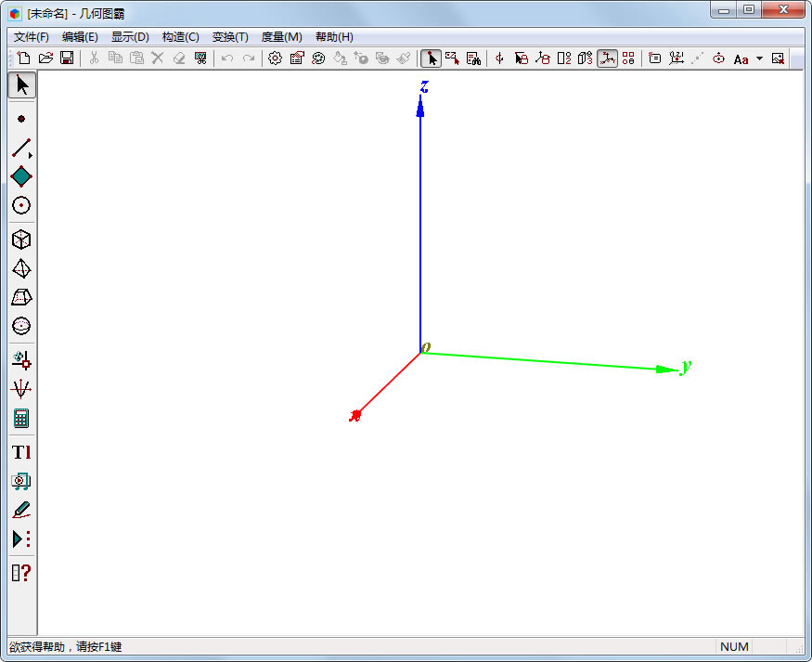Toggle the four-squares grid view button
The height and width of the screenshot is (662, 812).
click(x=628, y=58)
